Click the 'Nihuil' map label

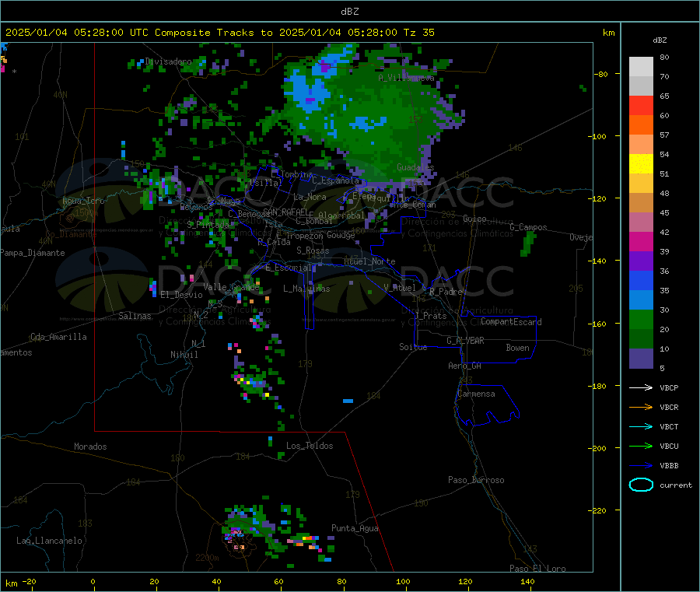point(184,355)
